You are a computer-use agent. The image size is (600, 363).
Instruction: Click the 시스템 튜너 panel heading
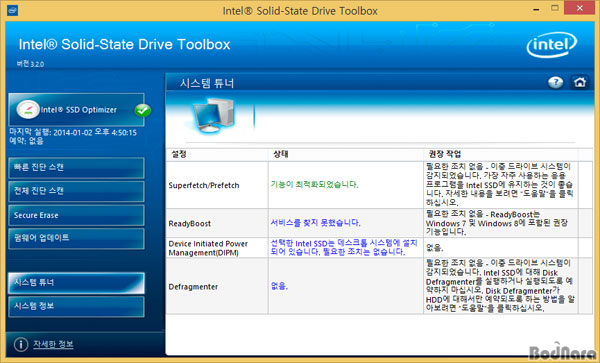click(x=207, y=83)
